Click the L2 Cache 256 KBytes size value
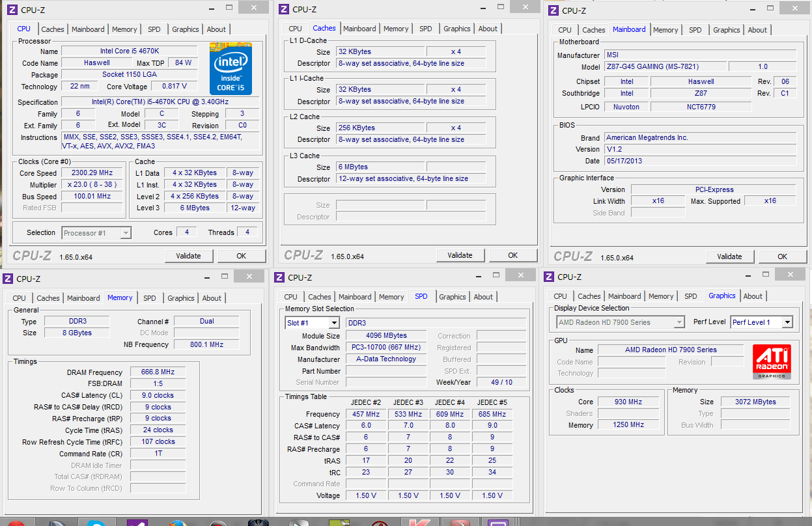Image resolution: width=812 pixels, height=526 pixels. 380,128
